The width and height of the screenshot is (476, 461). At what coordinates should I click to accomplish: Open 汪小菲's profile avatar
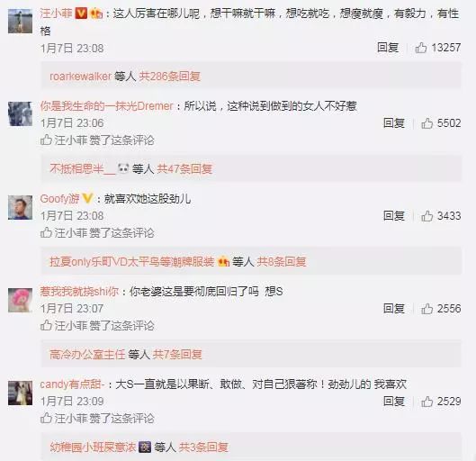point(20,21)
